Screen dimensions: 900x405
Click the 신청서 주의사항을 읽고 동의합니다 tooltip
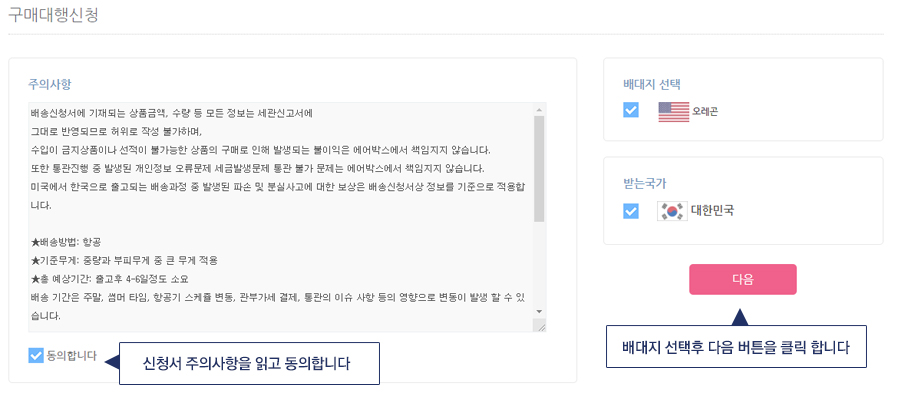point(249,364)
